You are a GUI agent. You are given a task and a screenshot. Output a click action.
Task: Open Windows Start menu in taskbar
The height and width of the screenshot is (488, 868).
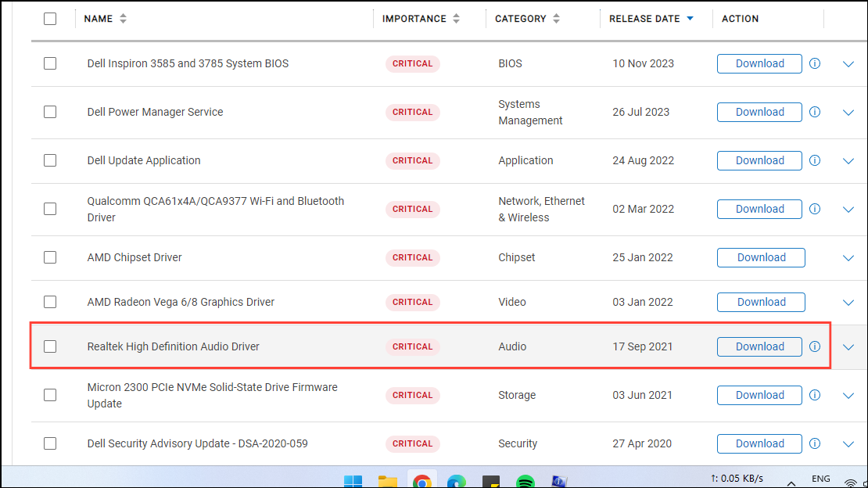coord(353,482)
